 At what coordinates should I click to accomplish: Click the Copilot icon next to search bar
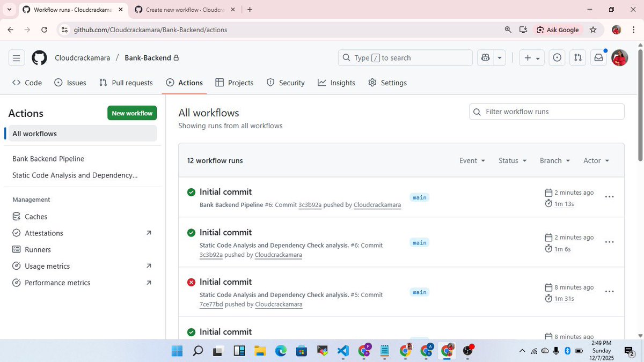(485, 57)
